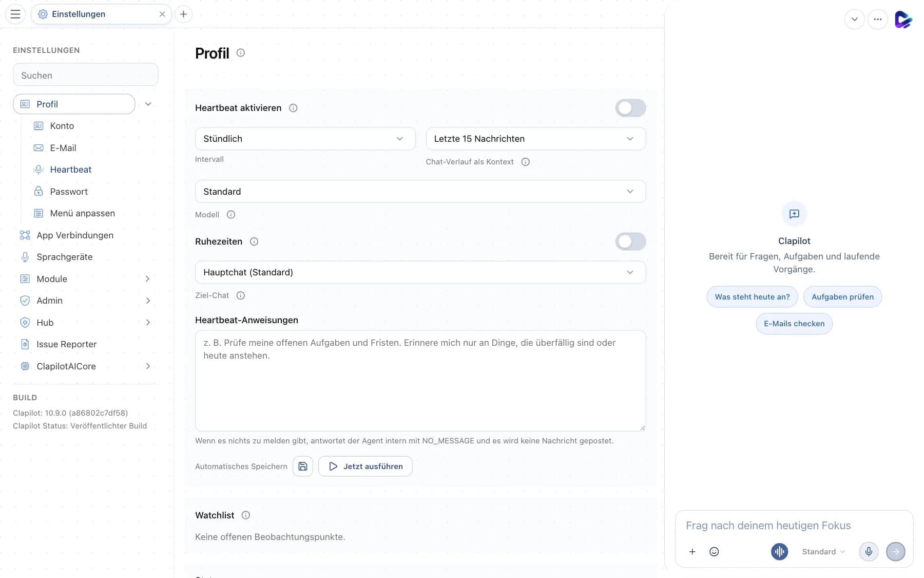Screen dimensions: 924x578
Task: Click the Heartbeat-Anweisungen text area
Action: coord(420,381)
